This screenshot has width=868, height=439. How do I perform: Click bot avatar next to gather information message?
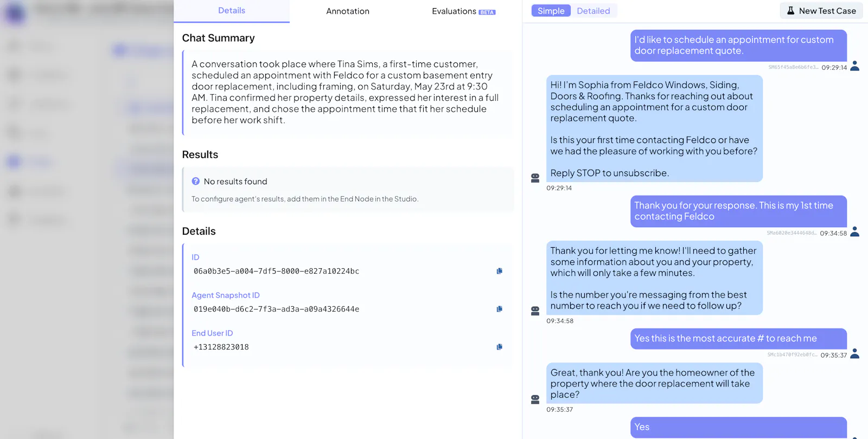(x=535, y=311)
